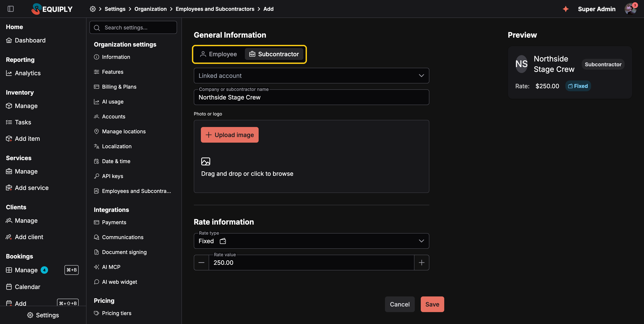Click the orange AI sparkle icon
Screen dimensions: 644x324
[x=566, y=9]
